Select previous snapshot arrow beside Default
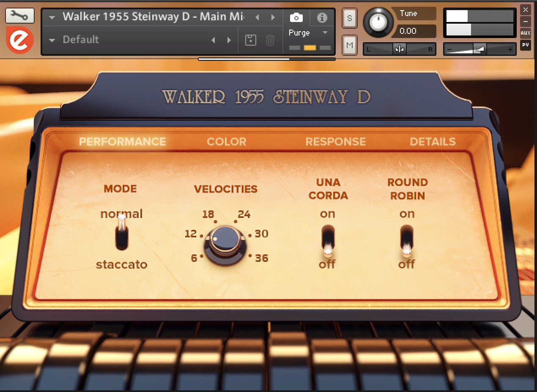Viewport: 537px width, 392px height. click(213, 40)
